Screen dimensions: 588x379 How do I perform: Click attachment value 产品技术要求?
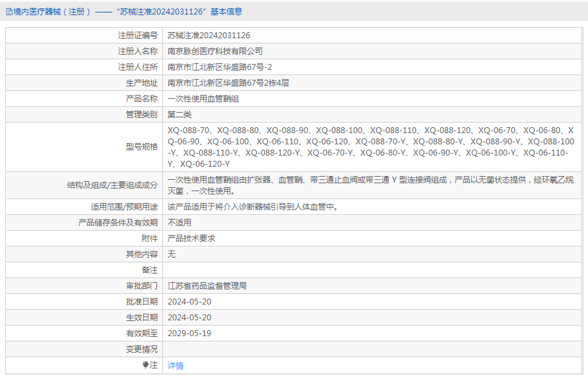pos(191,239)
